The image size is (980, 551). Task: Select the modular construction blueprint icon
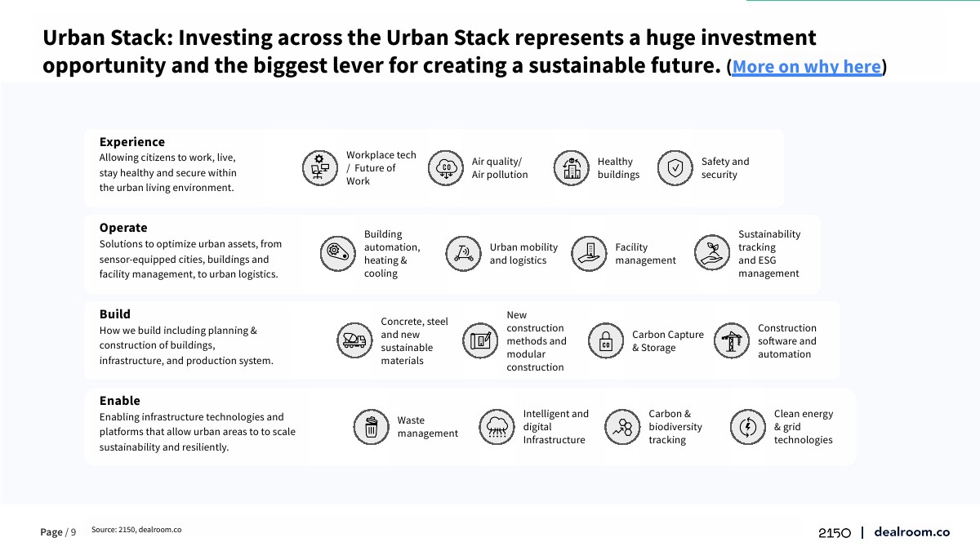(480, 340)
